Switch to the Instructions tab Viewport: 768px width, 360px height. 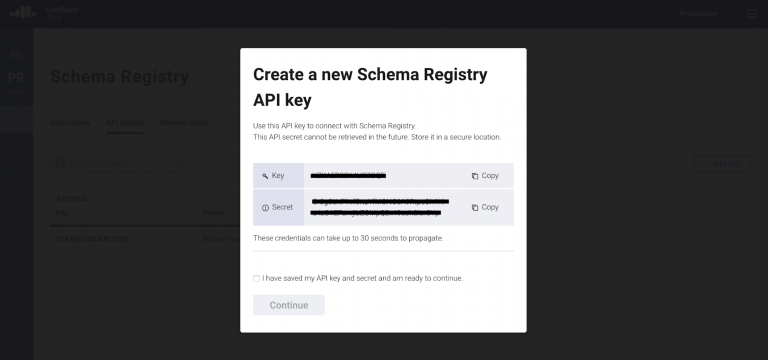point(70,122)
